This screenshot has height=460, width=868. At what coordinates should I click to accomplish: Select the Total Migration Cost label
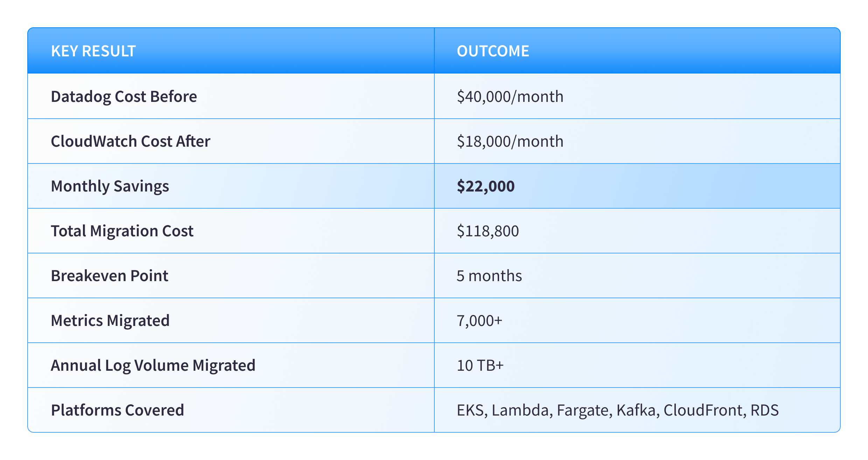[x=122, y=231]
